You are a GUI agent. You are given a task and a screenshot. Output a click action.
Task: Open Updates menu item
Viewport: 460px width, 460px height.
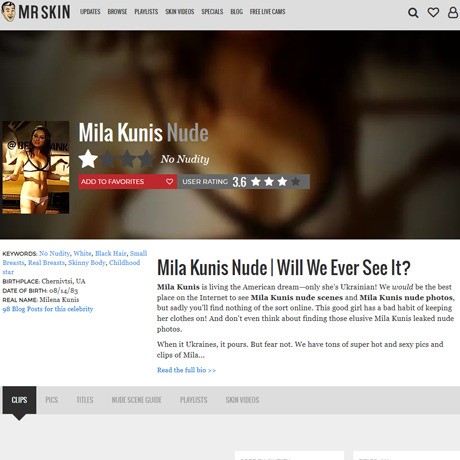(90, 12)
